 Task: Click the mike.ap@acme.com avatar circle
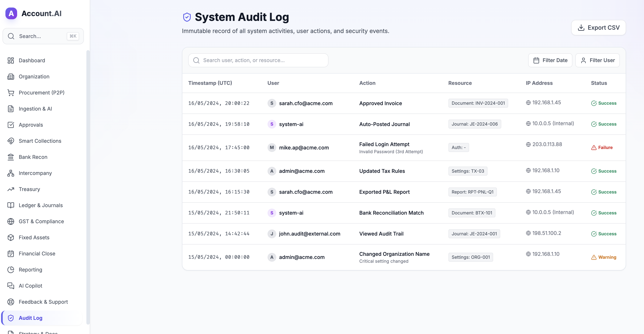[x=272, y=148]
